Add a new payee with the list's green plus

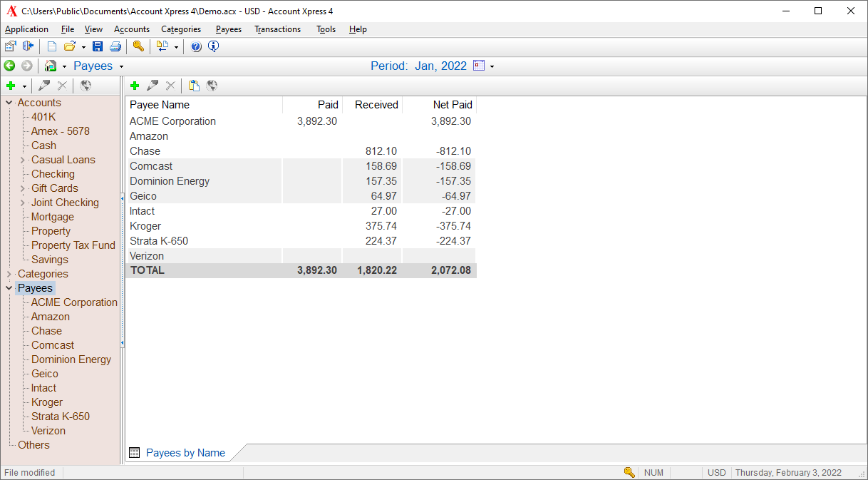(x=134, y=86)
